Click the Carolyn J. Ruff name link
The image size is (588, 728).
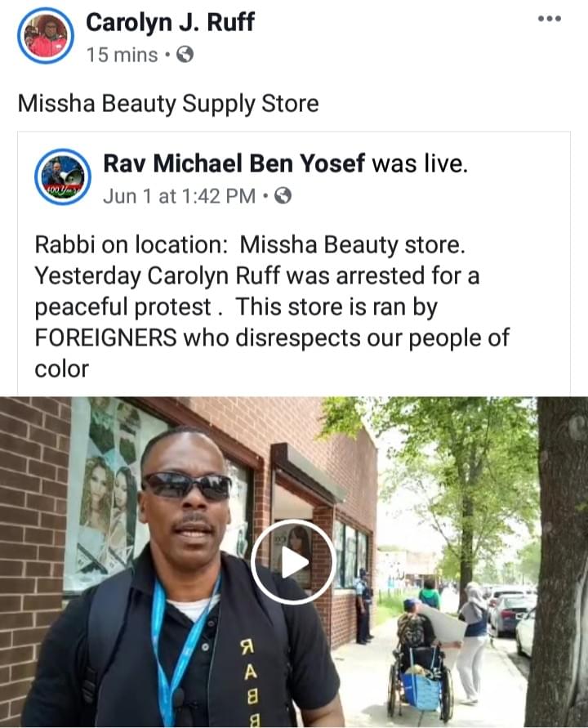(x=170, y=22)
